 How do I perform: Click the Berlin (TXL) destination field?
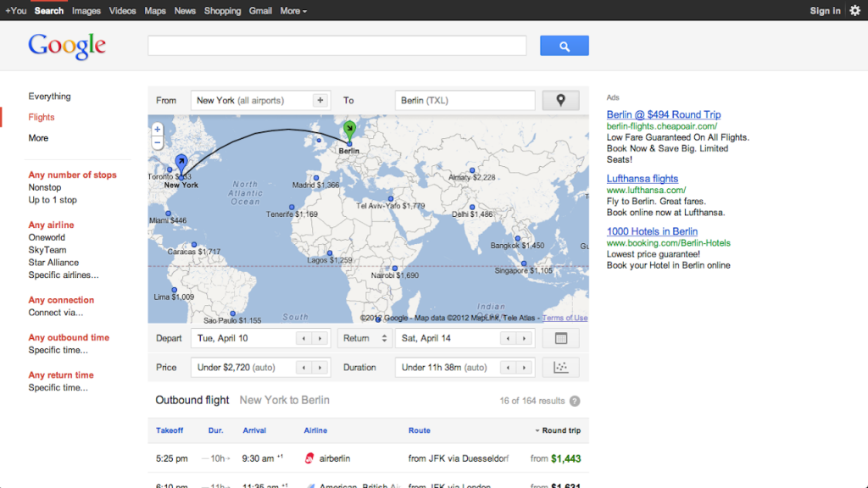tap(465, 100)
